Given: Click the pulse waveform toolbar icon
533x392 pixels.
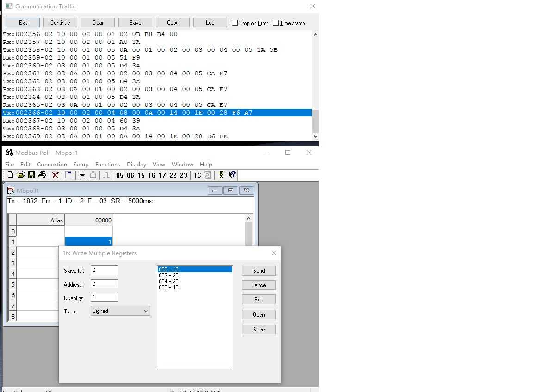Looking at the screenshot, I should 106,175.
